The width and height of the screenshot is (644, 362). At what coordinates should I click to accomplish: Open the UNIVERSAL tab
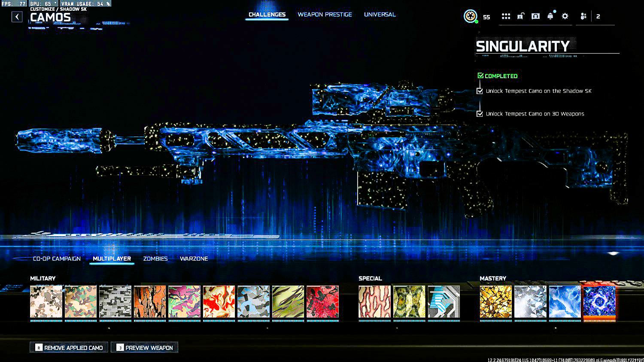click(380, 15)
